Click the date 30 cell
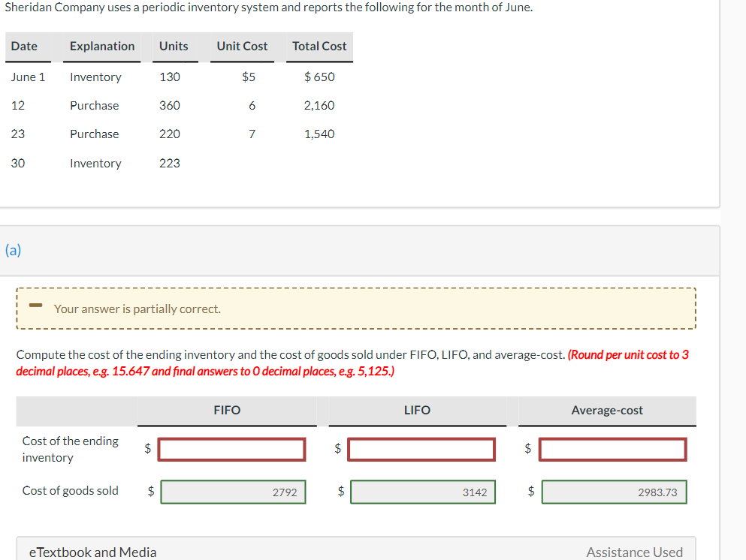Viewport: 746px width, 560px height. [18, 164]
